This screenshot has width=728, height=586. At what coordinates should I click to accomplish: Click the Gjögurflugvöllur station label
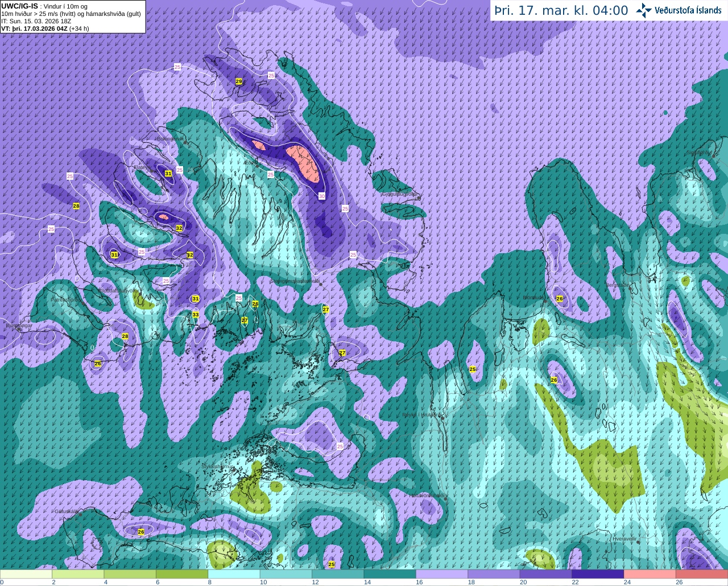[x=400, y=193]
